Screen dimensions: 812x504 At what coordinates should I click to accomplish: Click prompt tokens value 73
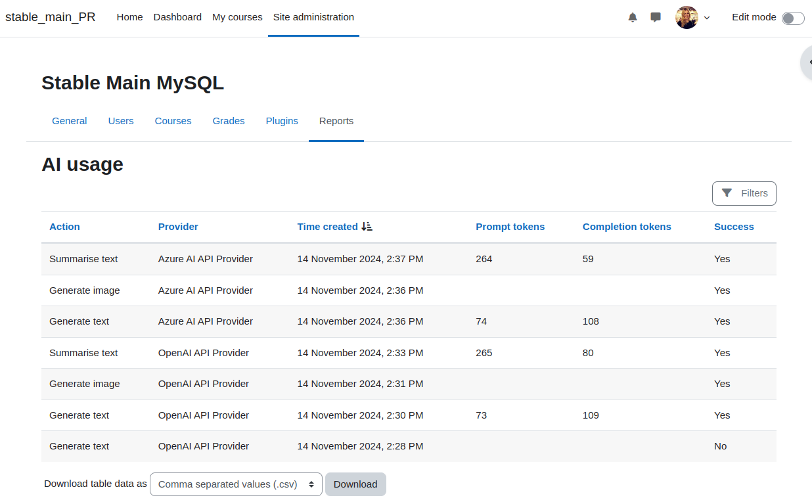coord(482,415)
